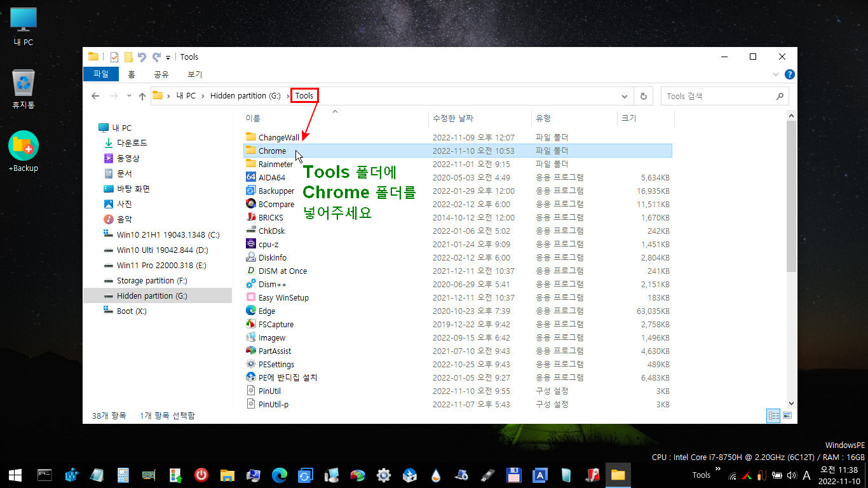
Task: Expand the chevron after 내 PC breadcrumb
Action: pos(203,96)
